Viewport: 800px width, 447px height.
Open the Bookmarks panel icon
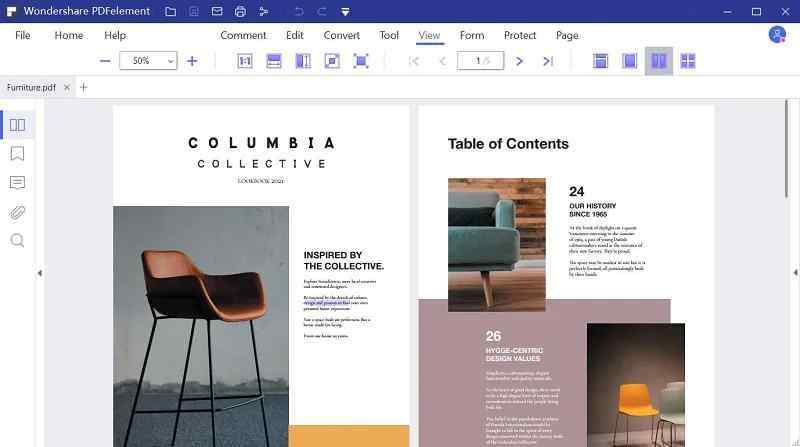17,154
